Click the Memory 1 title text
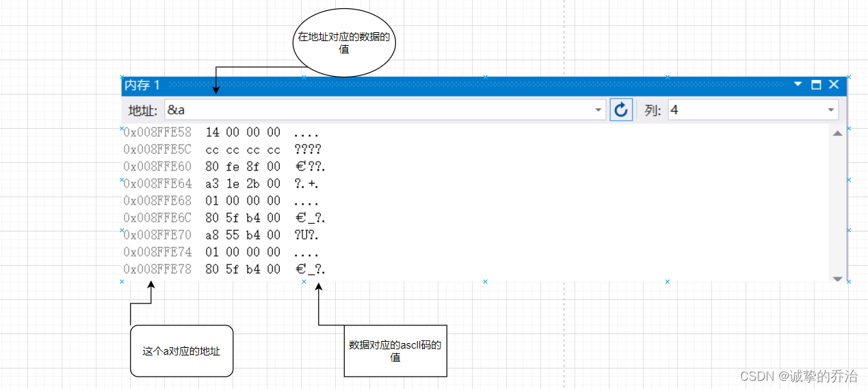 point(142,85)
